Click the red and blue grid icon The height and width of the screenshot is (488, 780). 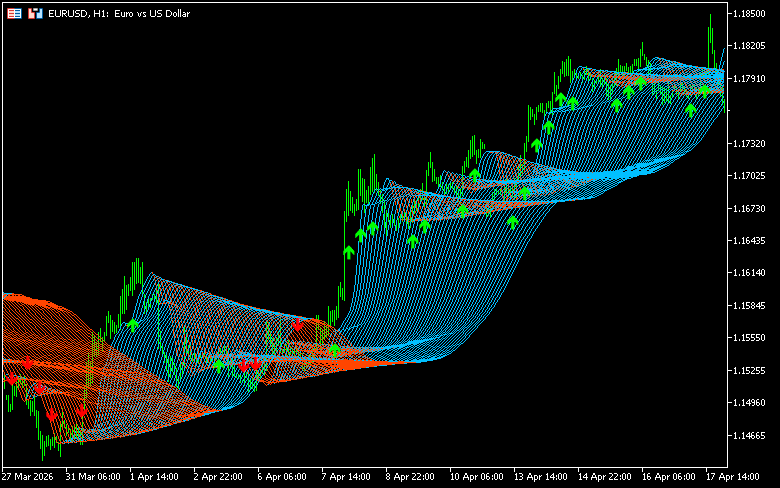click(14, 14)
